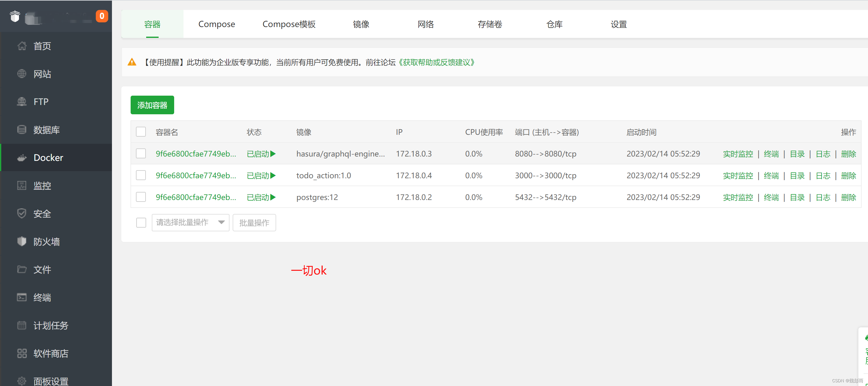
Task: Click 日志 link for hasura container row
Action: pos(823,154)
